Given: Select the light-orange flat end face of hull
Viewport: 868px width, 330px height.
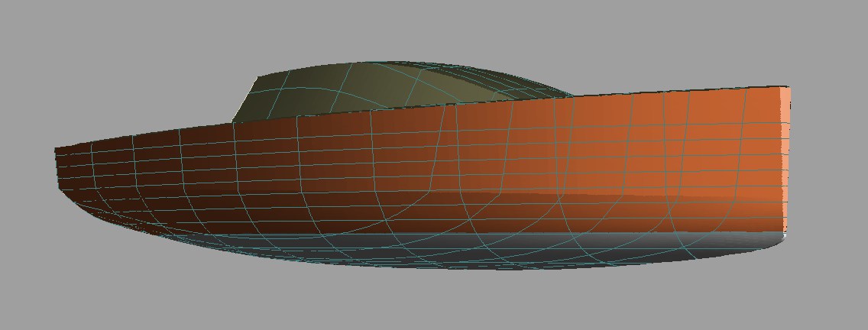Looking at the screenshot, I should coord(786,160).
